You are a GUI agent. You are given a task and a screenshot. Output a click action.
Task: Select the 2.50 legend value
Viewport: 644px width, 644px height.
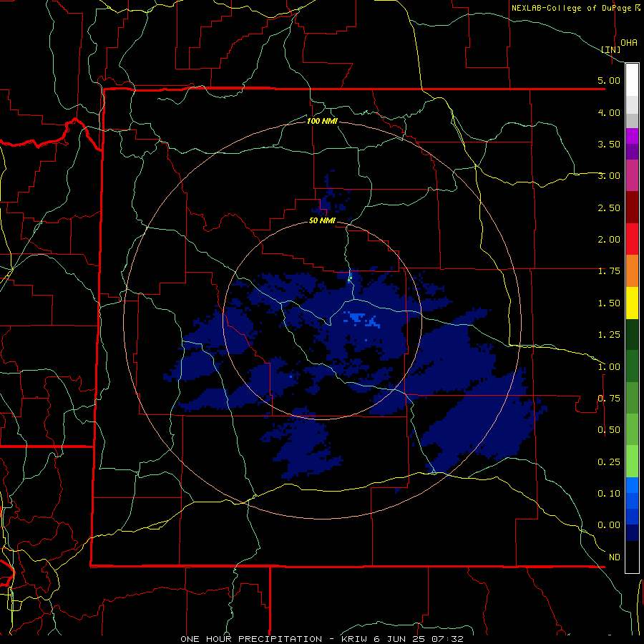pos(609,208)
